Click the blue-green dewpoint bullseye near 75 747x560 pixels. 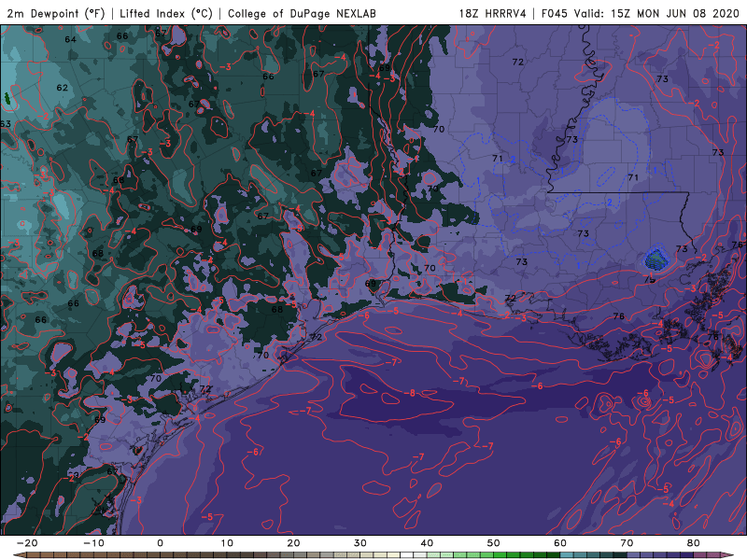pyautogui.click(x=655, y=260)
